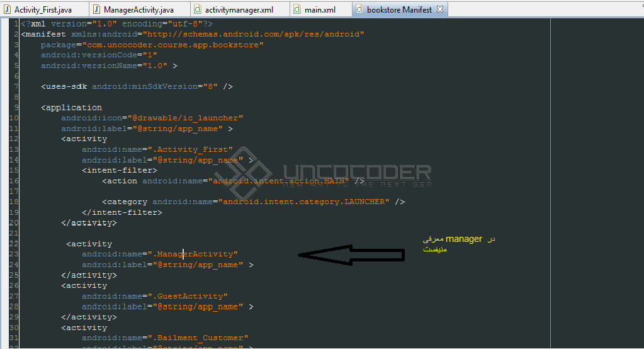Click the ".GuestActivity" name value

[188, 296]
